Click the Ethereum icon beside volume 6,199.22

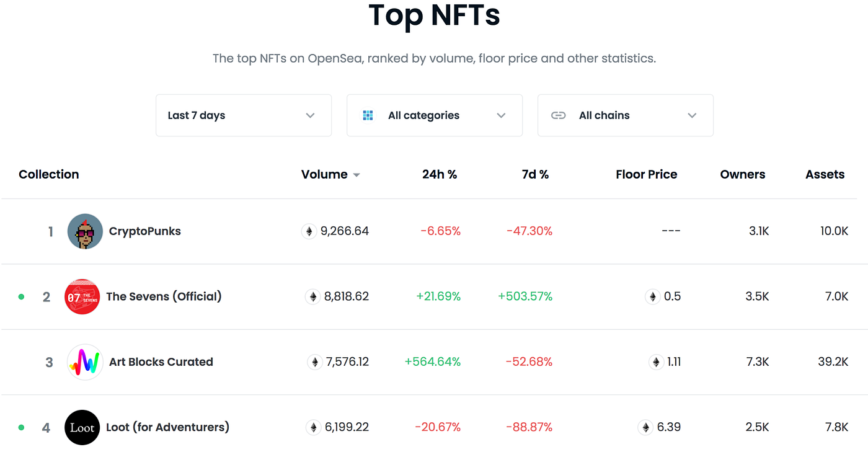tap(314, 427)
